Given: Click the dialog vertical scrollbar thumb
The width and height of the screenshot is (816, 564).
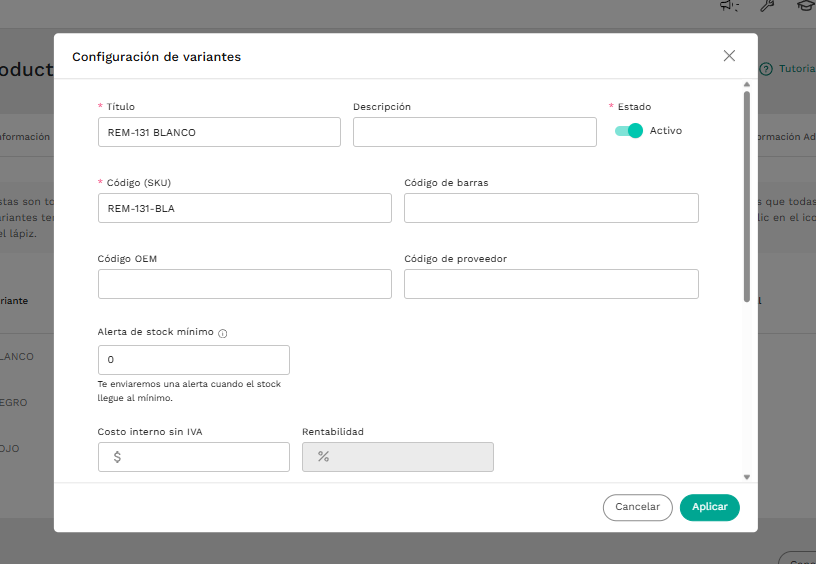Looking at the screenshot, I should coord(747,197).
